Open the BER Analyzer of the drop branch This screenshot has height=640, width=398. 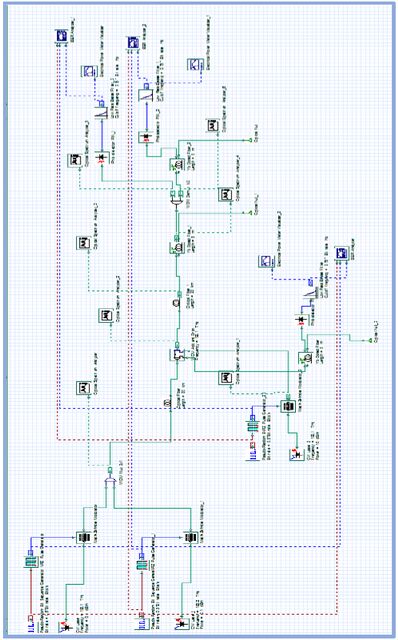(340, 253)
